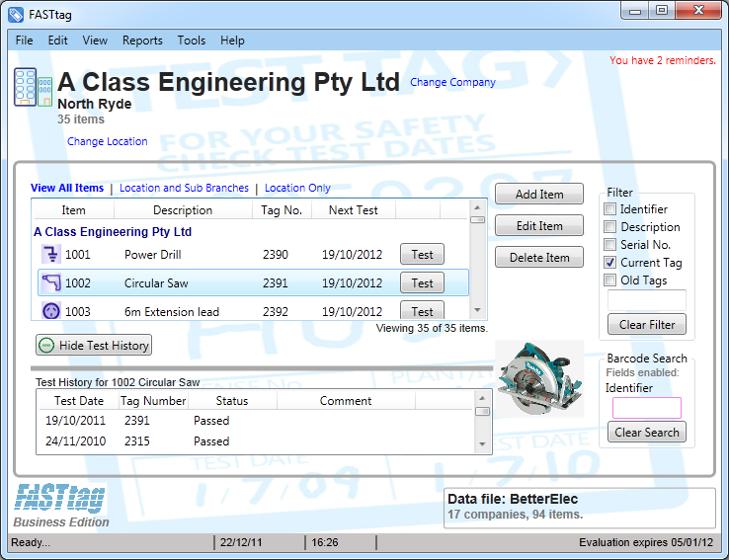Follow the Change Company link
Image resolution: width=729 pixels, height=560 pixels.
pos(452,83)
